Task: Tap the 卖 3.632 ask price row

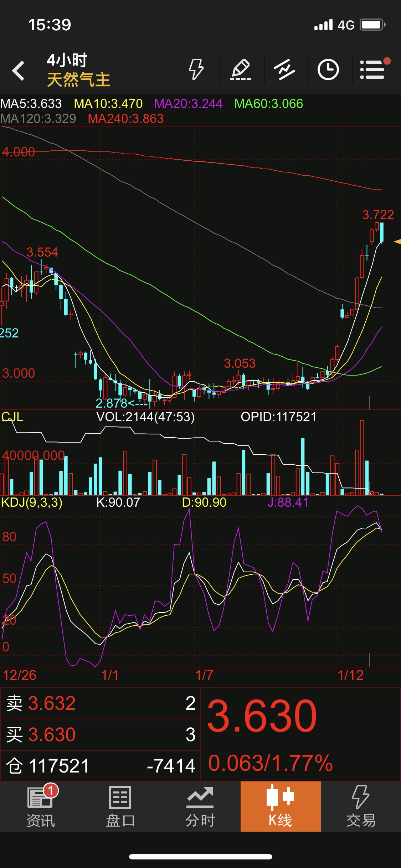Action: [x=101, y=703]
